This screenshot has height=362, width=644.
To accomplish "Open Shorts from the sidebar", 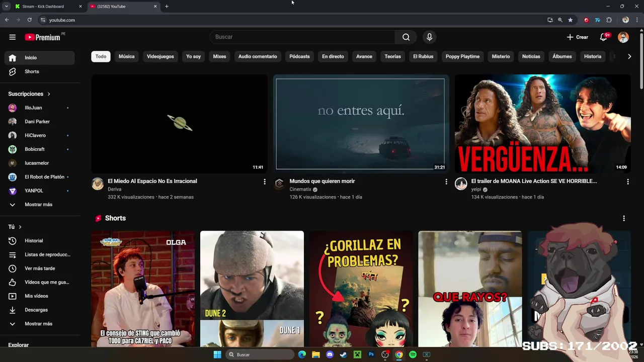I will point(40,72).
